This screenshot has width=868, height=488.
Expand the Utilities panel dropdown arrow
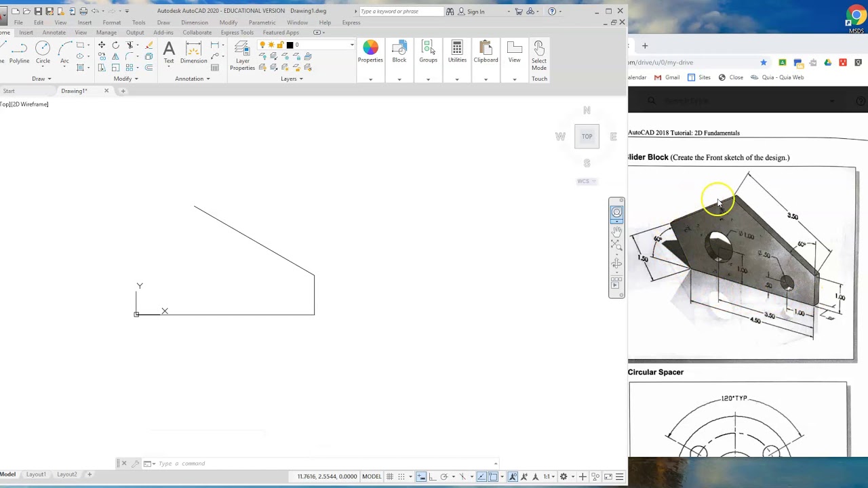457,79
